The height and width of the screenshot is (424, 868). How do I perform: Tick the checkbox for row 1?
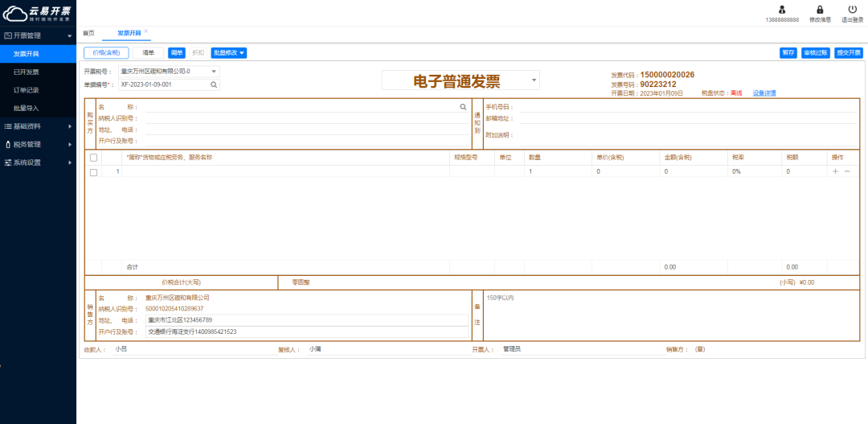pos(94,172)
